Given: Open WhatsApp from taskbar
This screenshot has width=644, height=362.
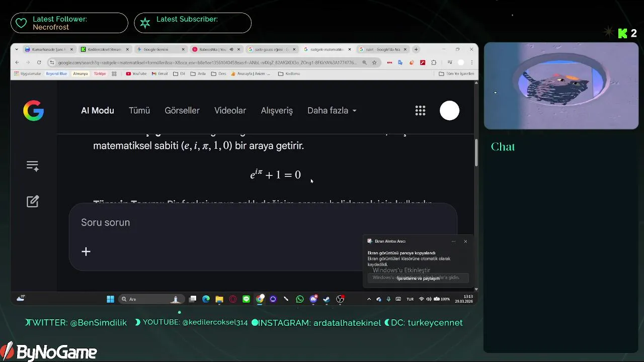Looking at the screenshot, I should (x=300, y=299).
